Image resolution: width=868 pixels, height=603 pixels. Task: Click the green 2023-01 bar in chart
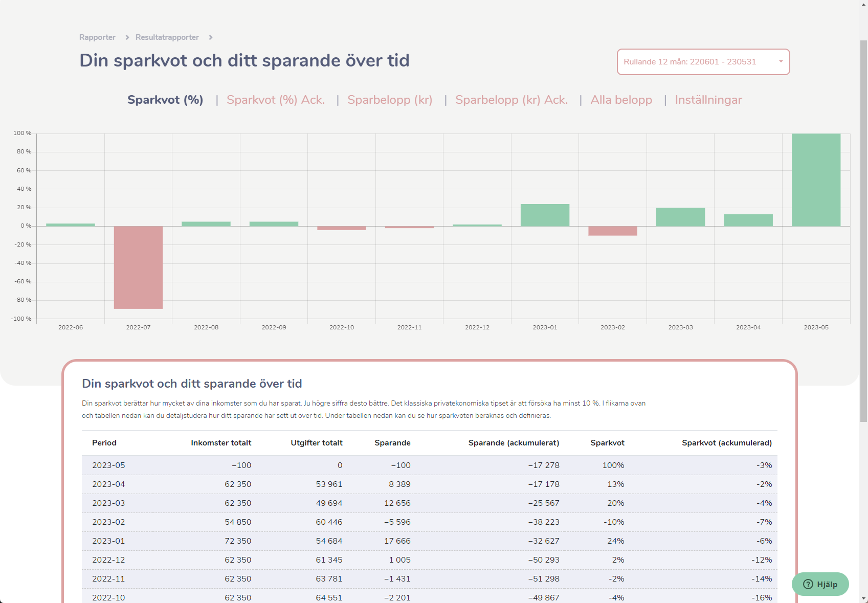(x=545, y=215)
